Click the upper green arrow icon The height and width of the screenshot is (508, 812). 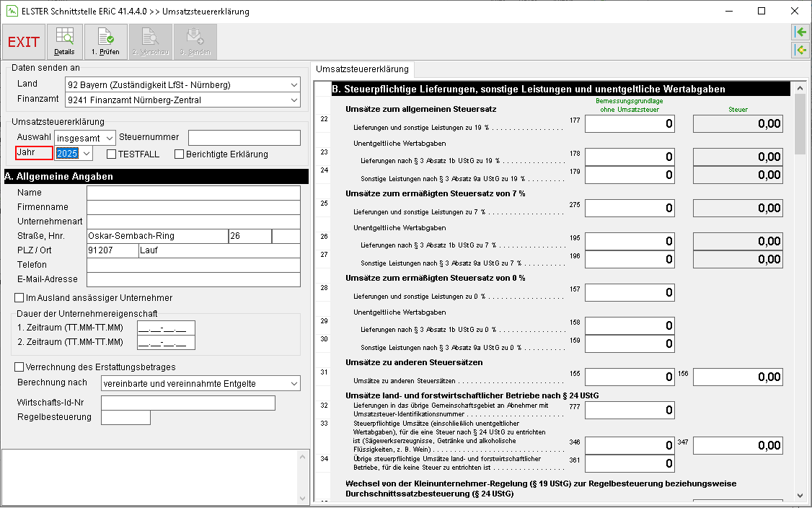tap(800, 32)
